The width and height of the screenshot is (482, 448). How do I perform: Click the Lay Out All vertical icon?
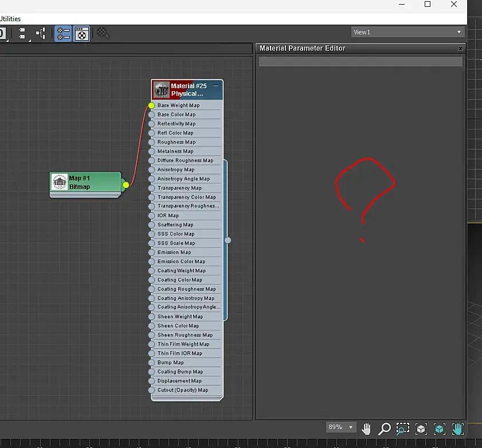click(x=23, y=34)
